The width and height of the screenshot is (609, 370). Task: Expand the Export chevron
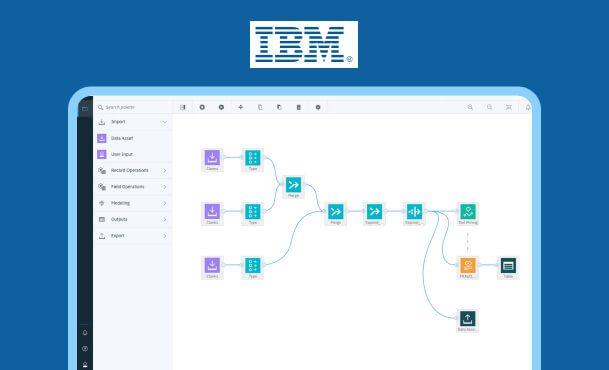tap(165, 236)
